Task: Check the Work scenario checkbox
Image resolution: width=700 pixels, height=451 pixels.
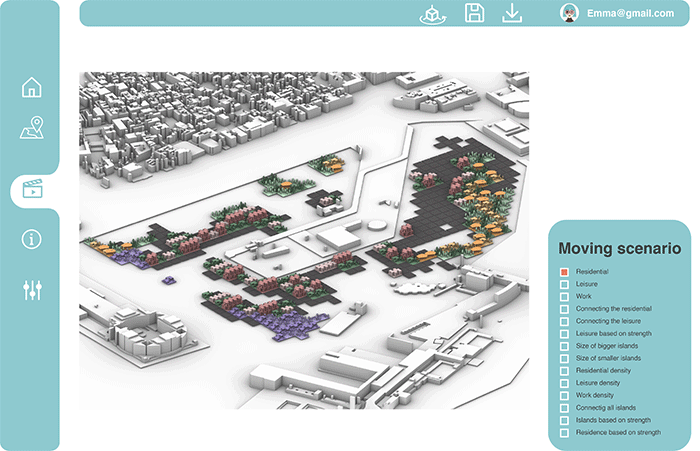Action: tap(564, 297)
